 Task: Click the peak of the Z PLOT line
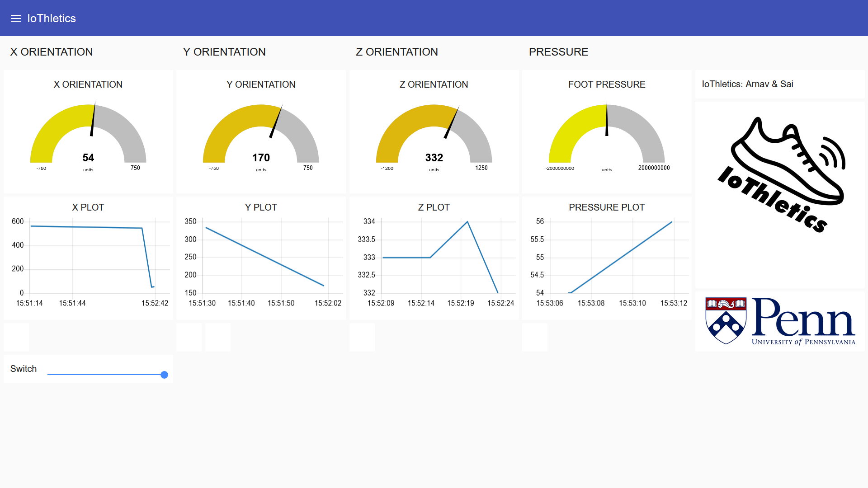tap(467, 222)
